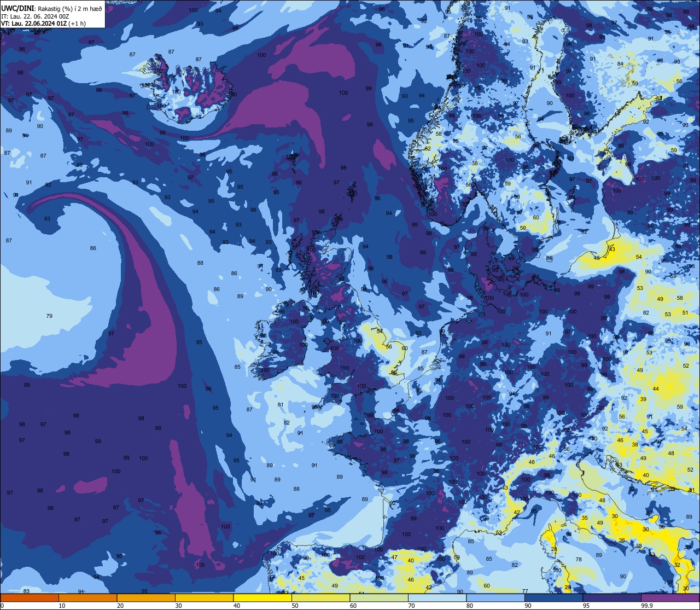Click the 70–80 pale blue legend swatch
Viewport: 700px width, 610px height.
coord(437,597)
